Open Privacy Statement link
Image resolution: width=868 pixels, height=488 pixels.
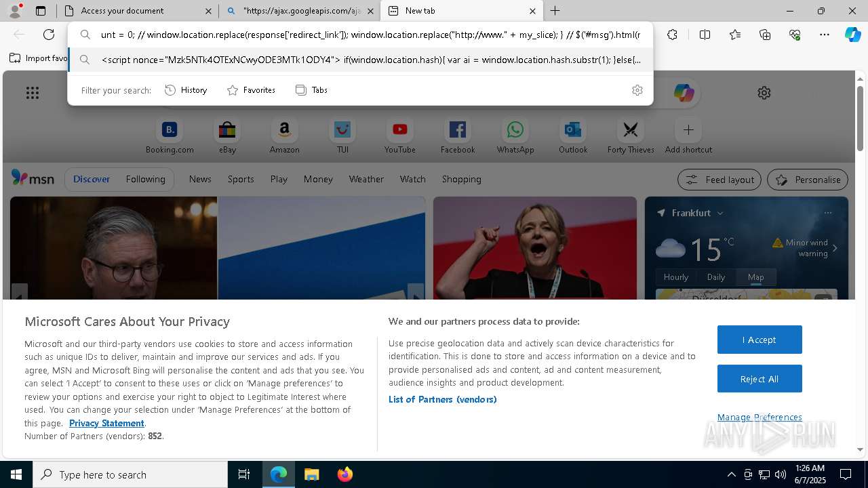(106, 423)
